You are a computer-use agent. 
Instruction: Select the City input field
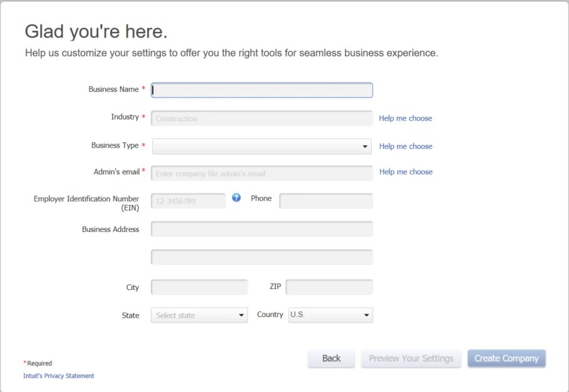[198, 287]
